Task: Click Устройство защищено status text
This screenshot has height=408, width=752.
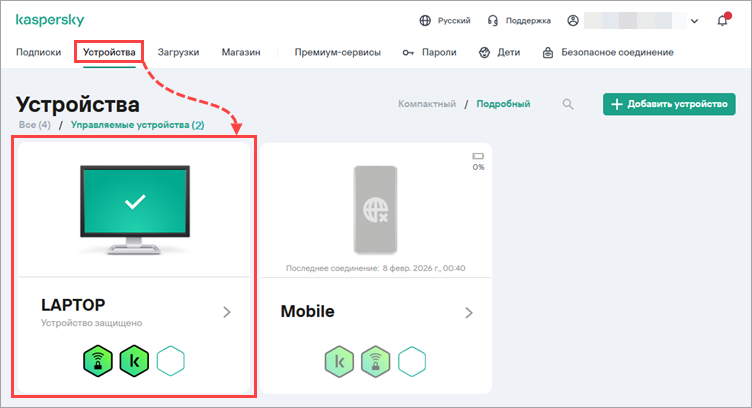Action: 92,323
